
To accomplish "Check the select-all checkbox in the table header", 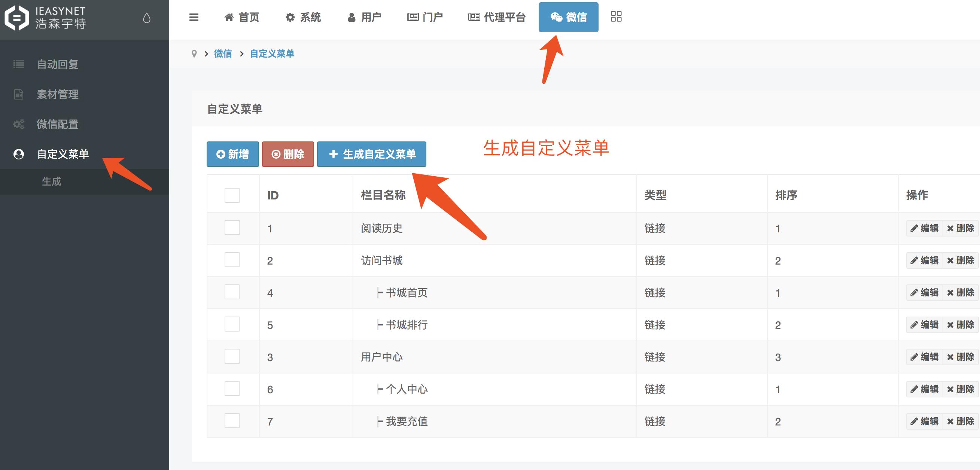I will tap(232, 195).
